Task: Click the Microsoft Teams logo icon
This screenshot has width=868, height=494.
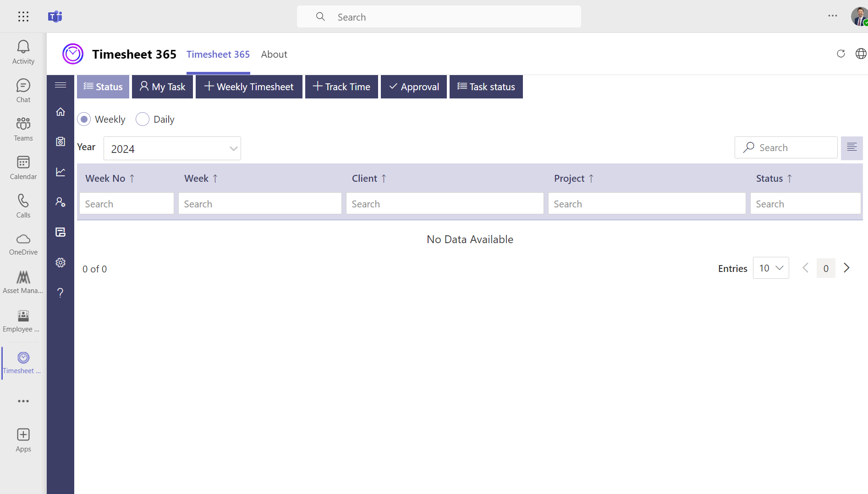Action: tap(55, 16)
